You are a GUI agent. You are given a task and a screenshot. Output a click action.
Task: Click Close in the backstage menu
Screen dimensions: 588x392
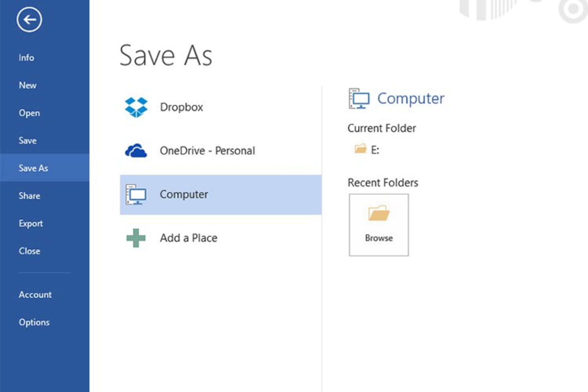29,251
